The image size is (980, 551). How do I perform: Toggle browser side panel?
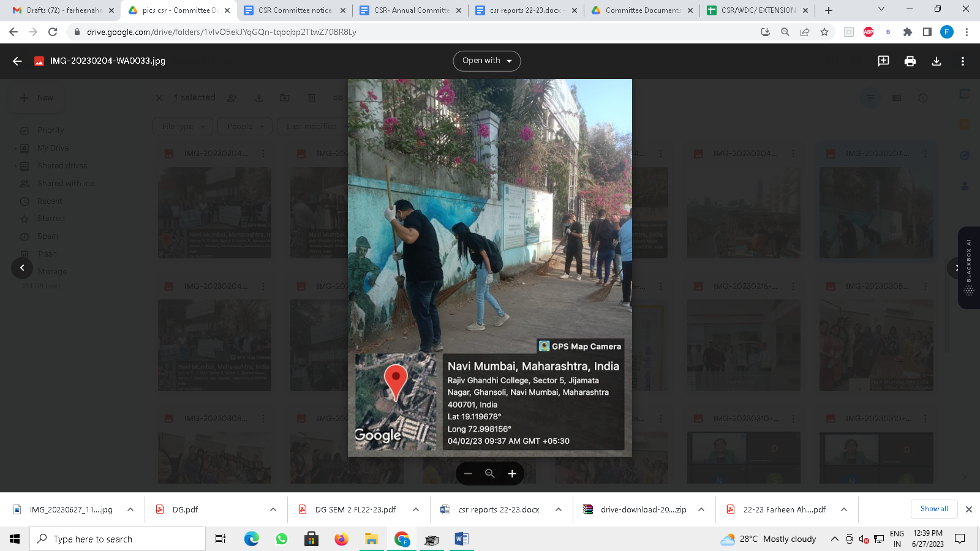pos(927,32)
